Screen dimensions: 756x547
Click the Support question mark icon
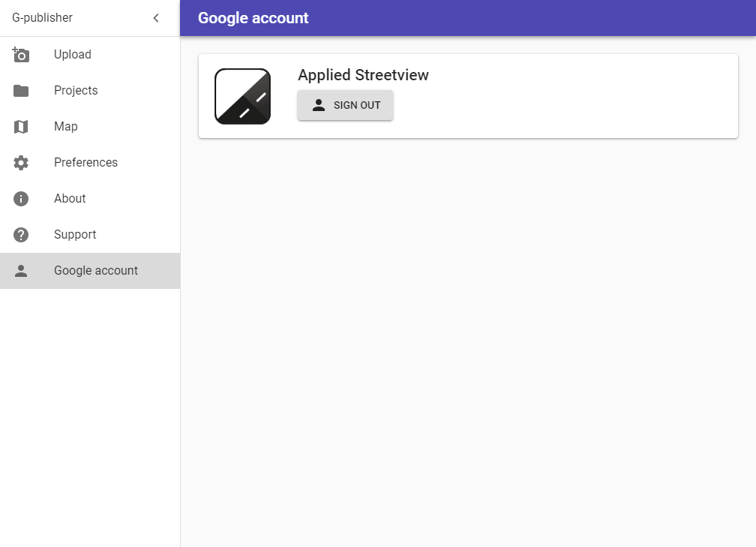point(21,235)
